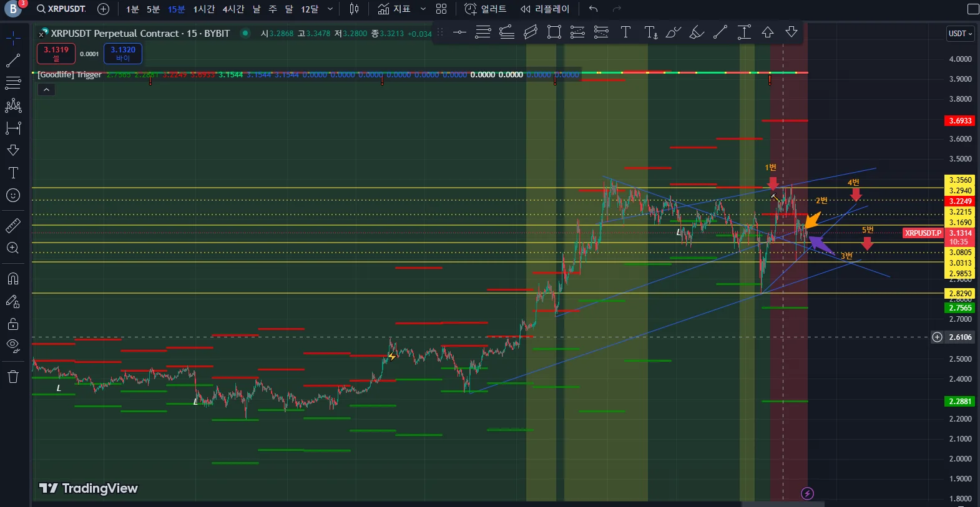Image resolution: width=980 pixels, height=507 pixels.
Task: Click the 3.6933 red price label
Action: tap(960, 121)
